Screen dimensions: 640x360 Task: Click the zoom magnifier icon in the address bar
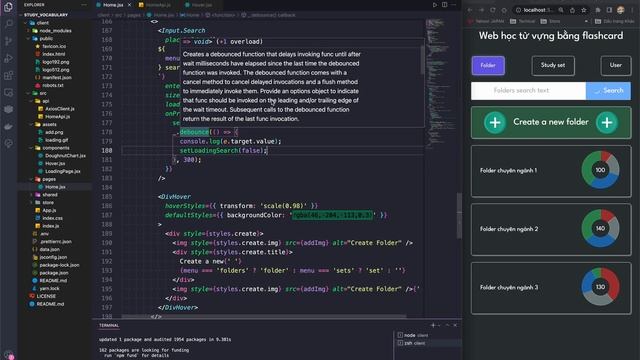pyautogui.click(x=561, y=10)
